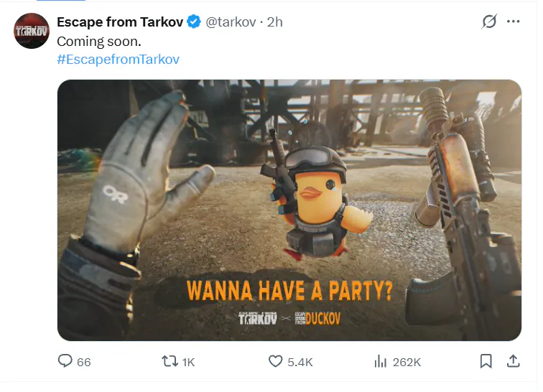Open the @tarkov handle link
The width and height of the screenshot is (543, 392).
[232, 22]
